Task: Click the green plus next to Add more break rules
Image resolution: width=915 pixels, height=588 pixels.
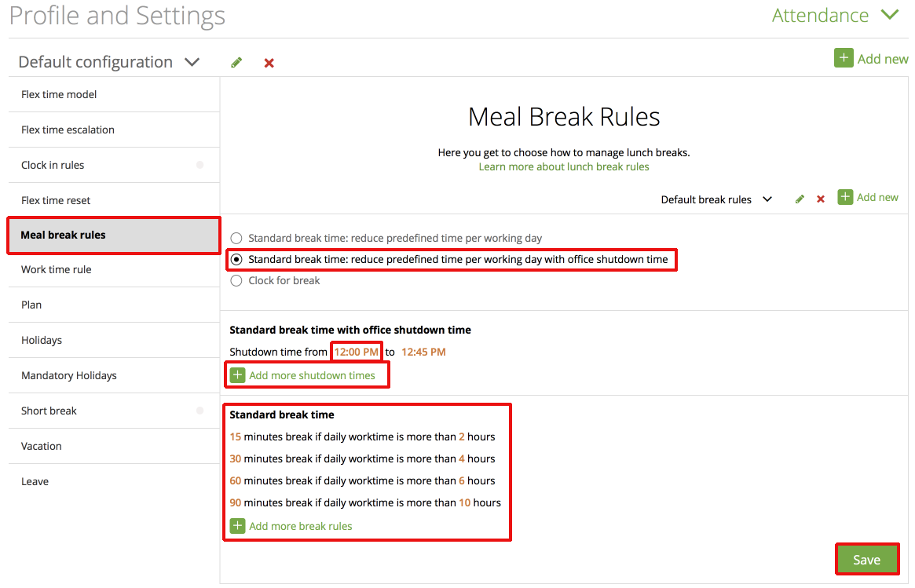Action: click(237, 525)
